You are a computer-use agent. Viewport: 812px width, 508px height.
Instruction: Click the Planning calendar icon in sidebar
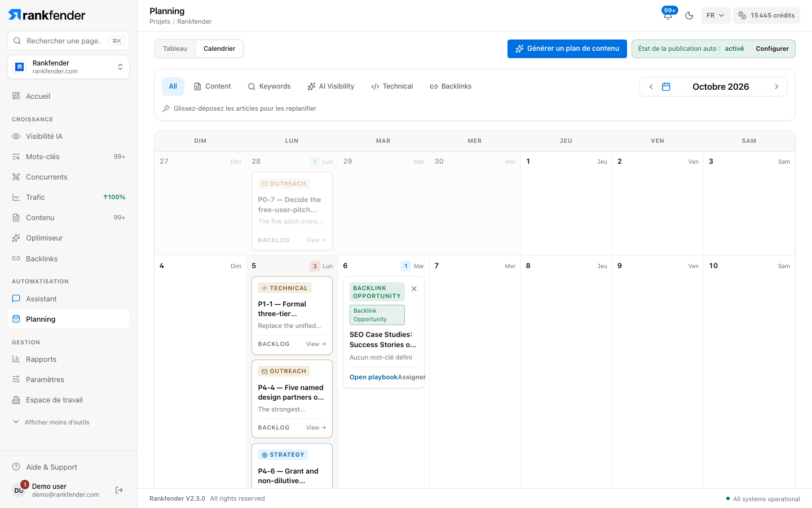tap(16, 319)
